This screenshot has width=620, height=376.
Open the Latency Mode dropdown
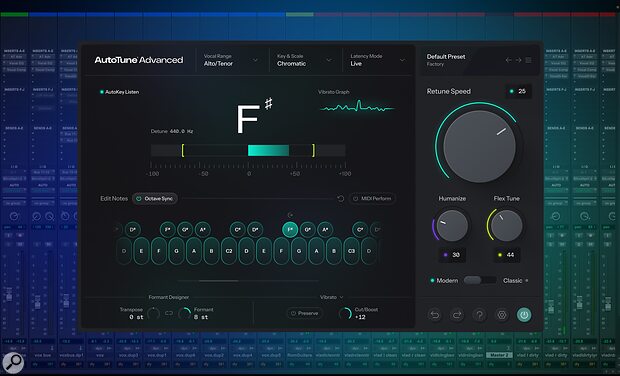point(378,60)
